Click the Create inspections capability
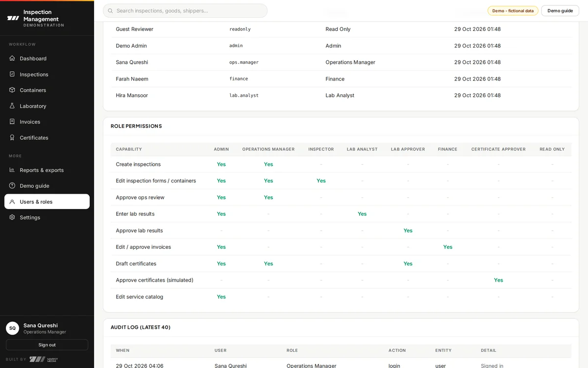Viewport: 588px width, 368px height. point(138,164)
